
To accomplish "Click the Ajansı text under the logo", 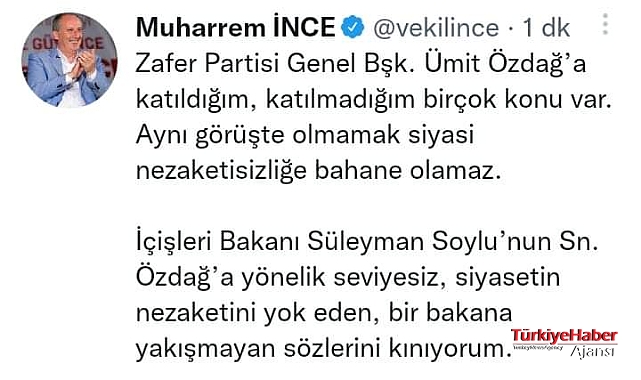I will pos(592,351).
